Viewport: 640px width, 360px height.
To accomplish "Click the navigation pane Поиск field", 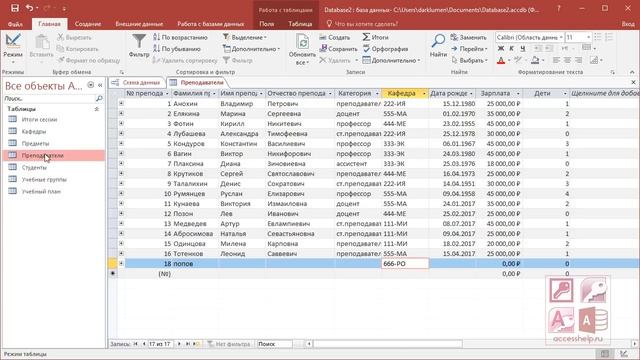I will coord(49,98).
